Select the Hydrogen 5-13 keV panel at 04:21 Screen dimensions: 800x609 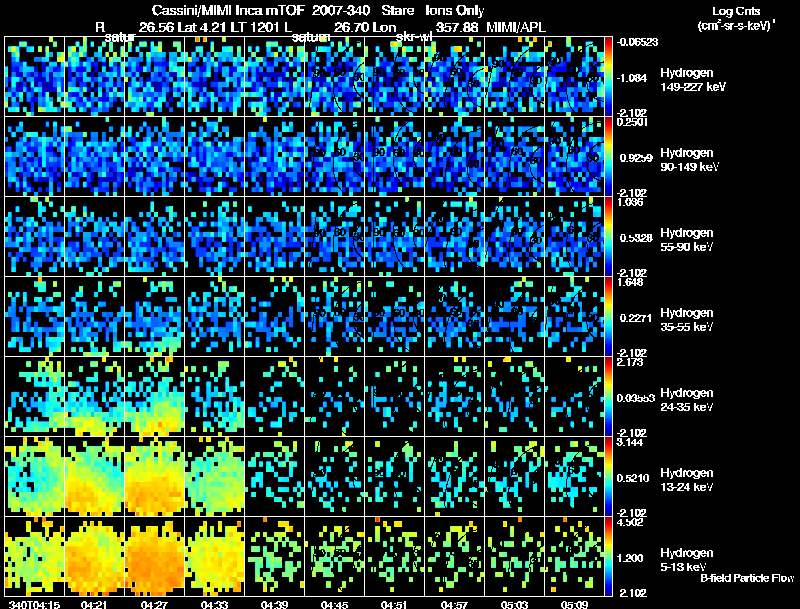coord(95,556)
